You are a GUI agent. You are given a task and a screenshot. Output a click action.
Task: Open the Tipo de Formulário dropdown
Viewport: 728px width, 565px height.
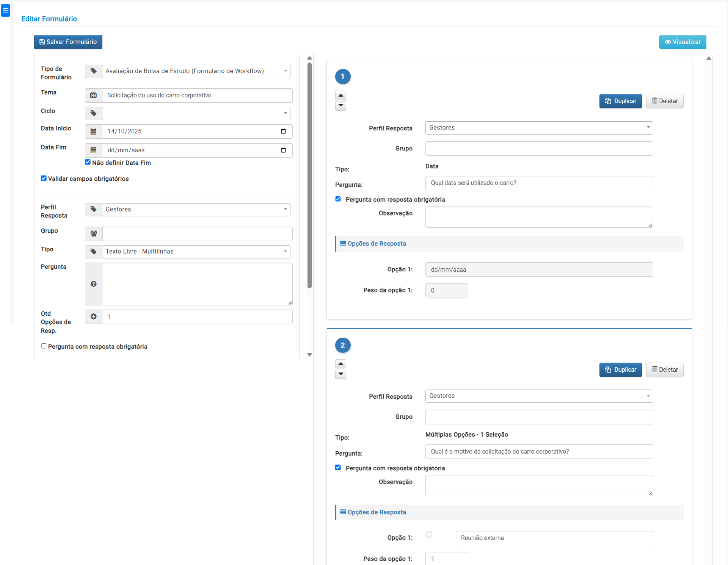click(196, 71)
